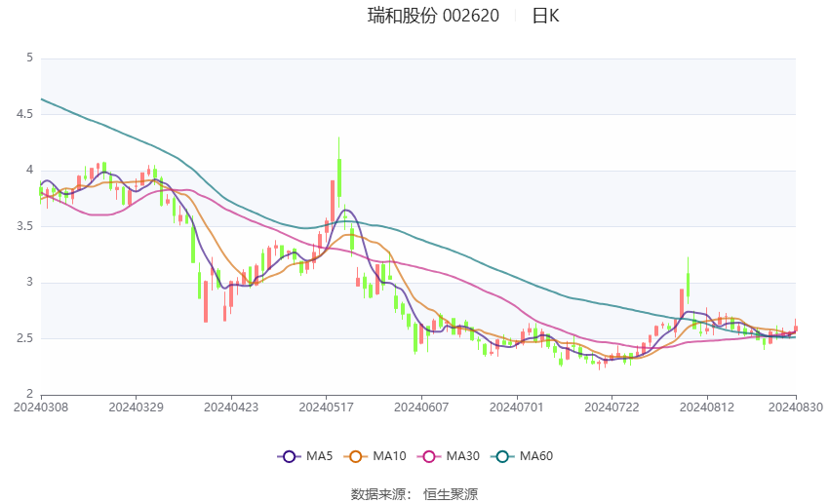Toggle the MA10 legend series
Image resolution: width=829 pixels, height=504 pixels.
pos(375,456)
